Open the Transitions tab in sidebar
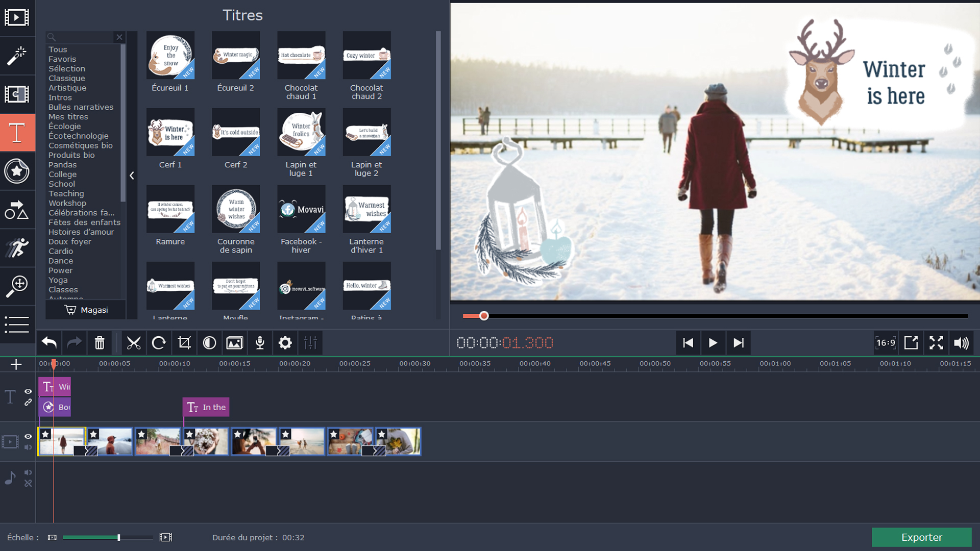 tap(17, 94)
